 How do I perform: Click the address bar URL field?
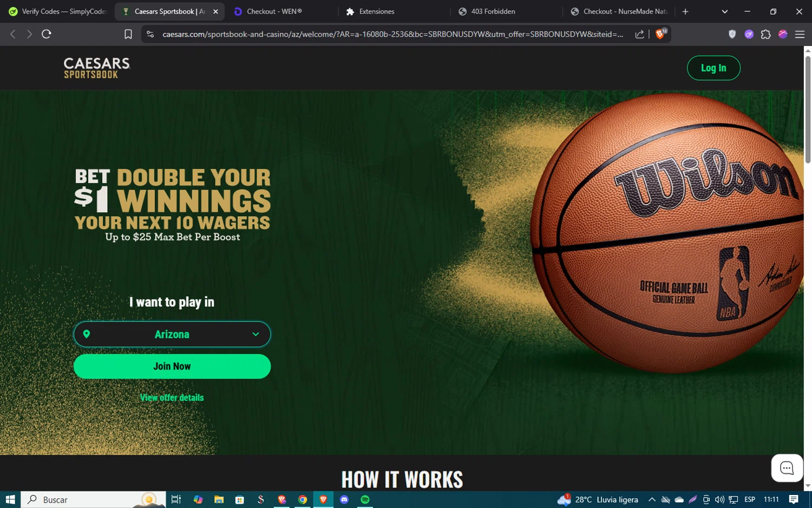(393, 34)
